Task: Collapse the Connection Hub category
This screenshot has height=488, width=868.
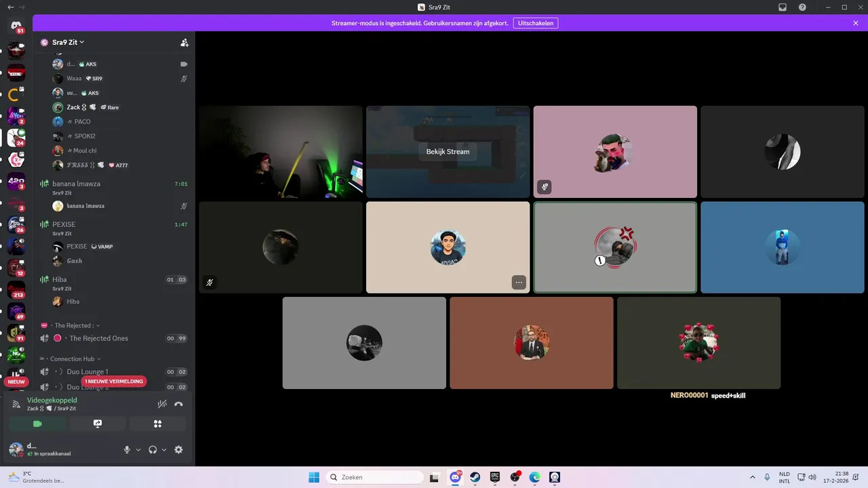Action: (x=71, y=359)
